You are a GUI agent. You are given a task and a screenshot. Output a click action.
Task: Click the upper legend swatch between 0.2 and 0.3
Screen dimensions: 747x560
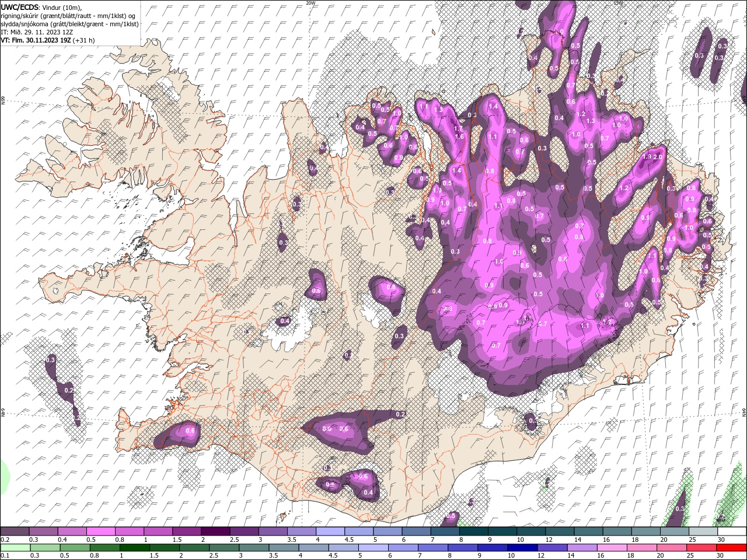click(15, 531)
